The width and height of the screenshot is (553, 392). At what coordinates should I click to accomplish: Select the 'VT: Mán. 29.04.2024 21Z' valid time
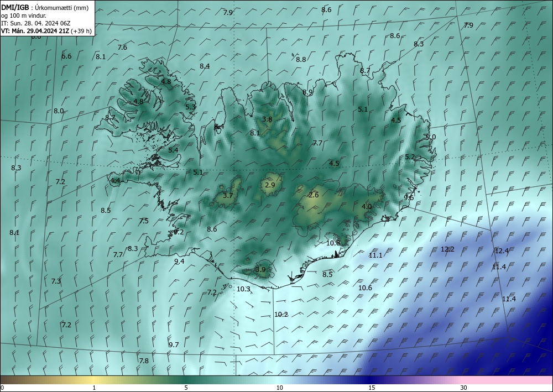click(x=35, y=31)
